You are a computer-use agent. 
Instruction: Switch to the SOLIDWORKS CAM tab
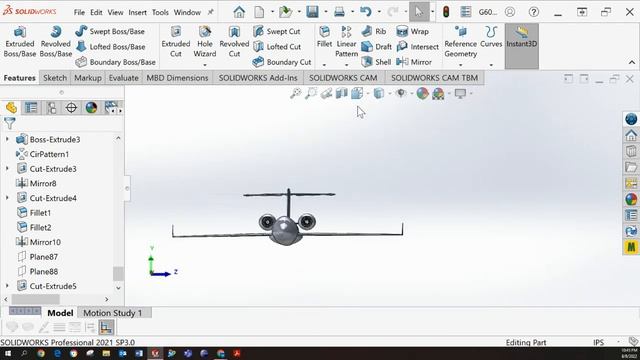(343, 78)
